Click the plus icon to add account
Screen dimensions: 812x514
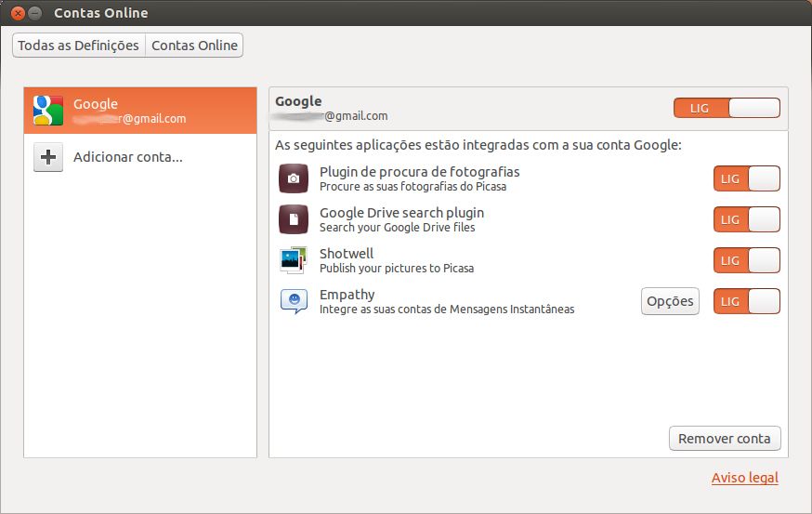click(x=48, y=157)
